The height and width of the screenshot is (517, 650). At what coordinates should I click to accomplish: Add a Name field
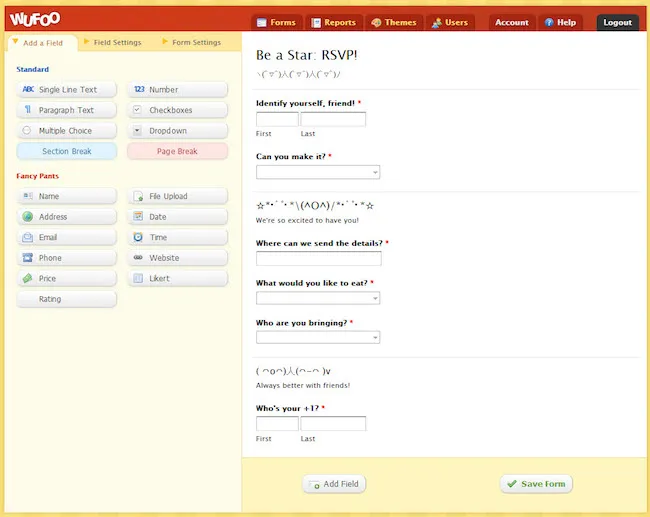pos(67,196)
